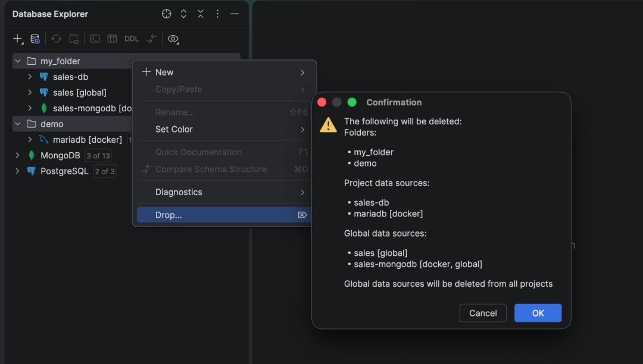
Task: Select the demo folder row
Action: coord(72,124)
